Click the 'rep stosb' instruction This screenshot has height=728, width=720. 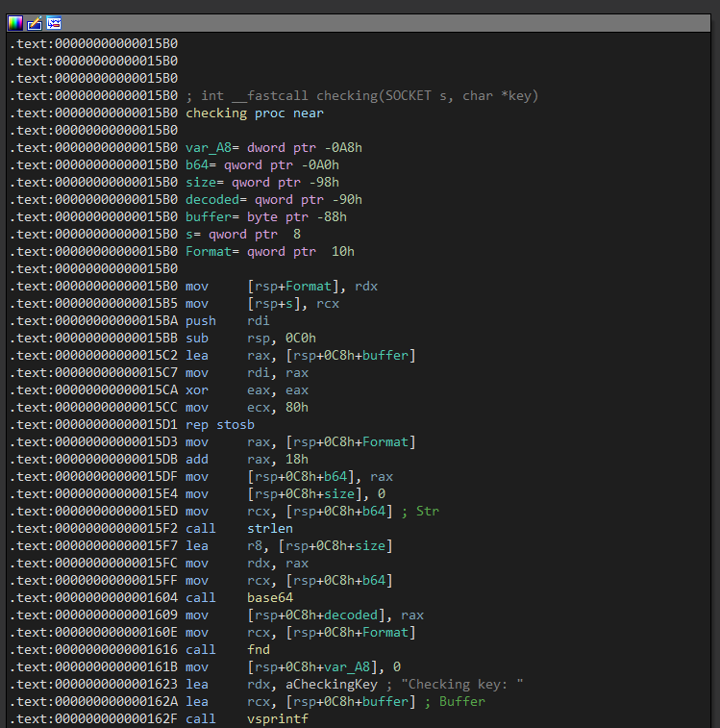pyautogui.click(x=220, y=424)
